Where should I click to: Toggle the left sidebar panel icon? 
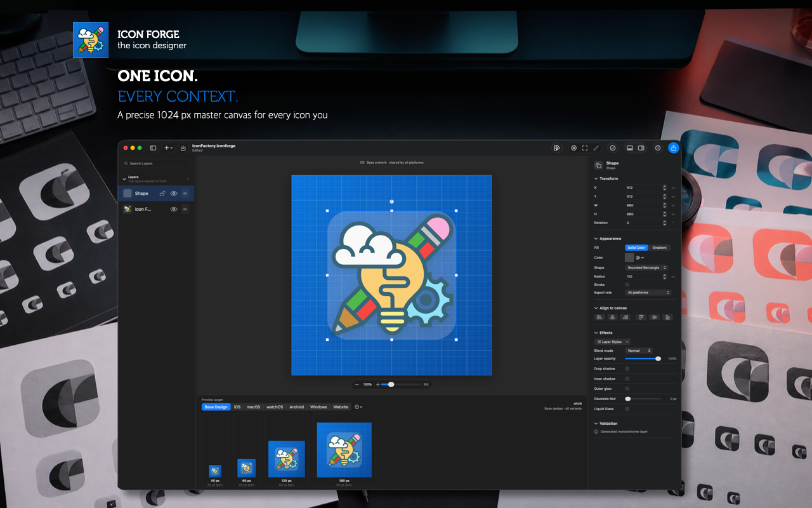click(x=153, y=148)
